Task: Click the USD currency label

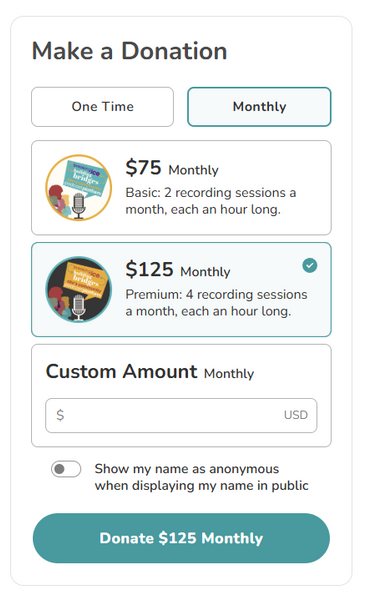Action: [296, 415]
